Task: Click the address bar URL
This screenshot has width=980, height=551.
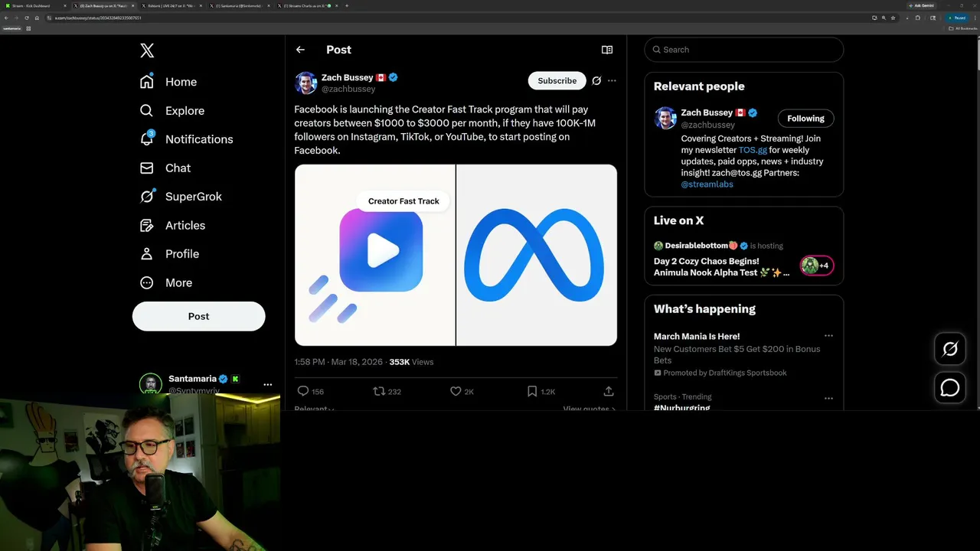Action: [x=98, y=18]
